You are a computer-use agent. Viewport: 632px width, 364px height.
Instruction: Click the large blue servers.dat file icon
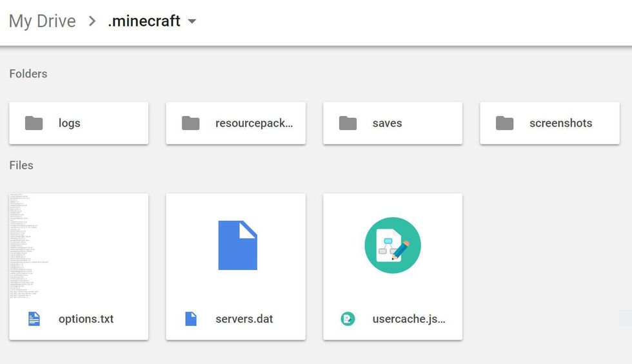pyautogui.click(x=237, y=245)
